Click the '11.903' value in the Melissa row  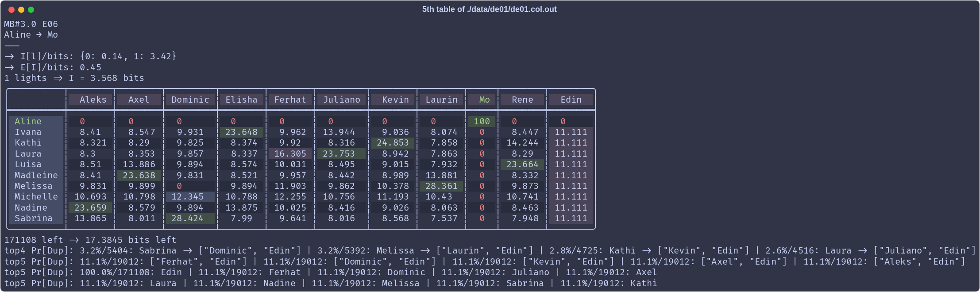pos(290,186)
